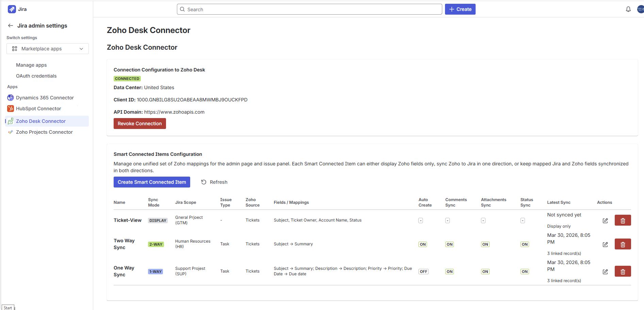
Task: Open OAuth credentials settings
Action: [36, 76]
